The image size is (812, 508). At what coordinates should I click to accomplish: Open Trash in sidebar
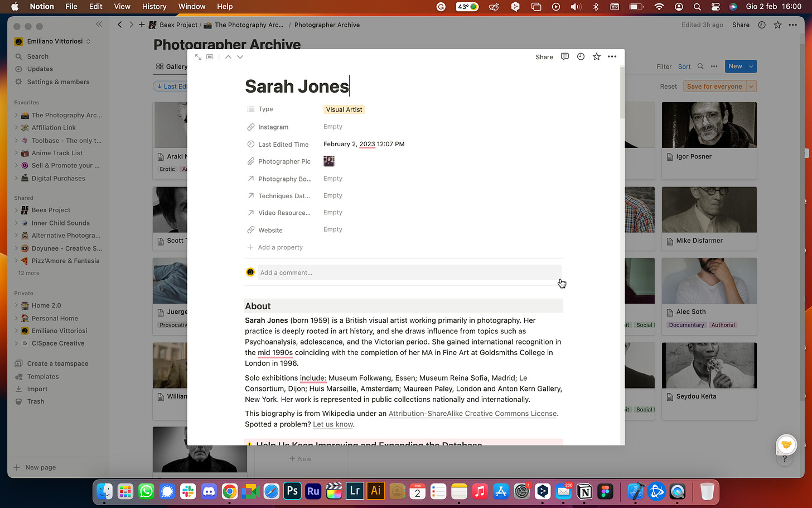tap(36, 401)
